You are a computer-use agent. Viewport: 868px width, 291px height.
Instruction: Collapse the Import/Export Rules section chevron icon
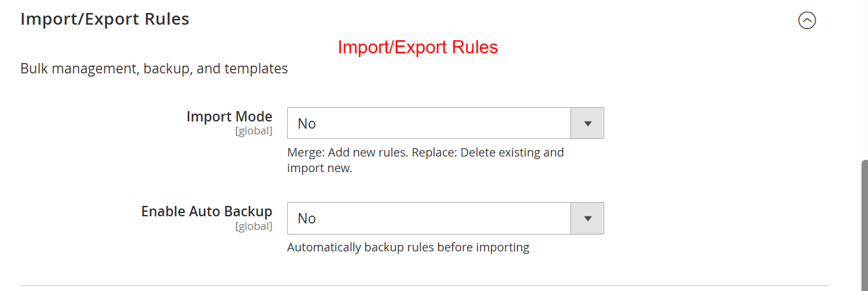[x=807, y=21]
